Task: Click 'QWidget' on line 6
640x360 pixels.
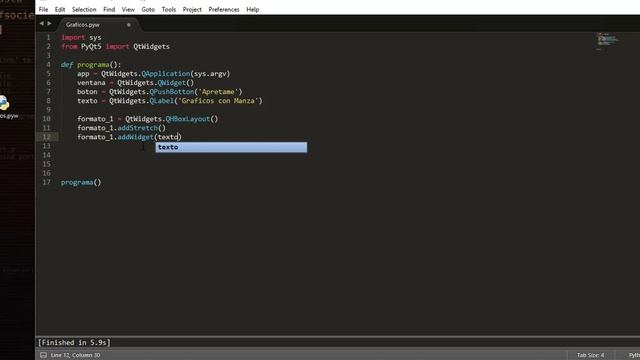Action: click(171, 82)
